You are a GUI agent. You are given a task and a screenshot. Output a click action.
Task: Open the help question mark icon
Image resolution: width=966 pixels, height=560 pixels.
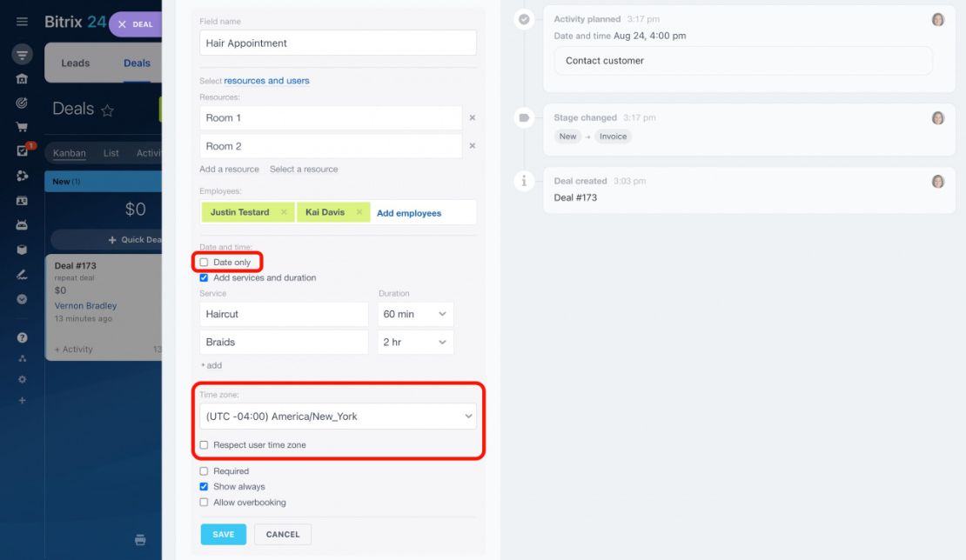(22, 337)
